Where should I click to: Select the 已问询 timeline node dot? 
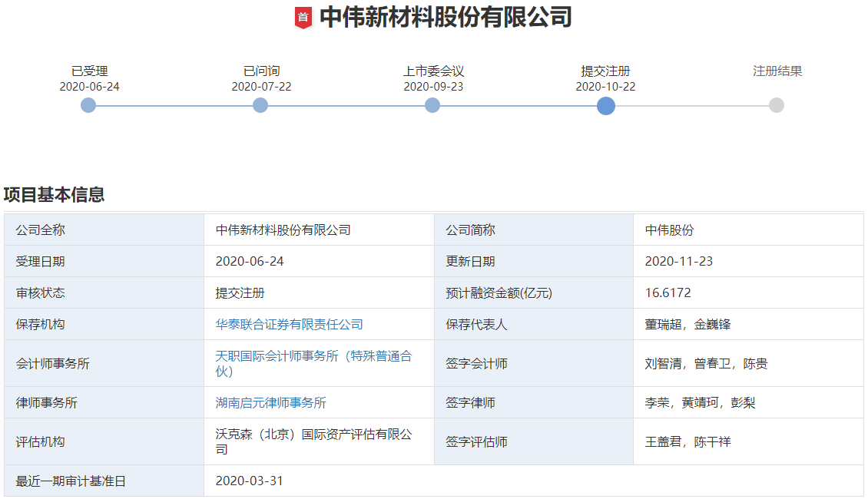pyautogui.click(x=260, y=105)
